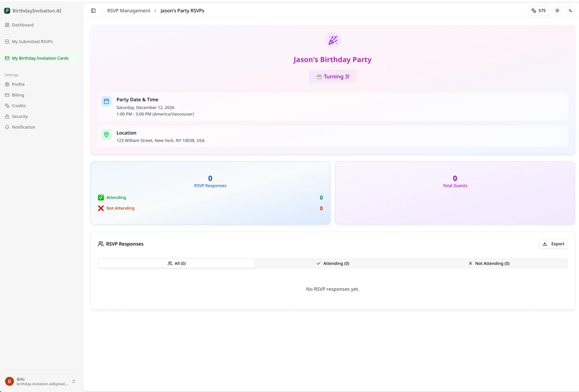Click the Export button
The width and height of the screenshot is (579, 392).
[x=553, y=244]
